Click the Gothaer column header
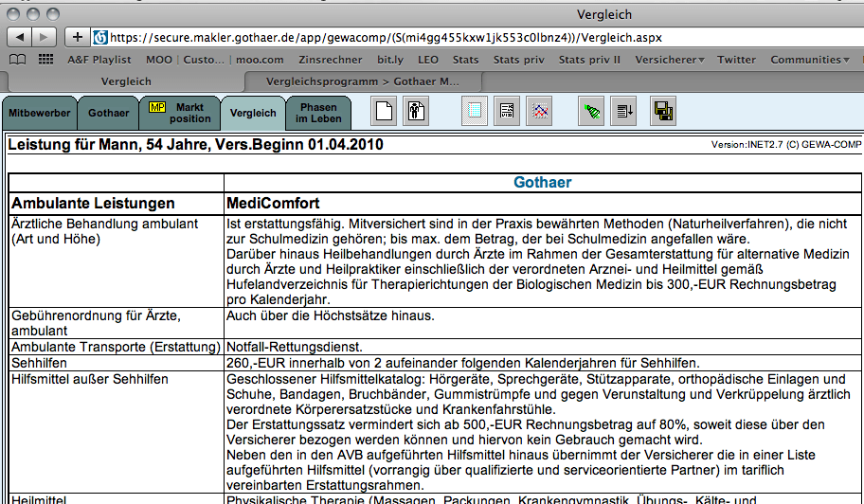 542,182
